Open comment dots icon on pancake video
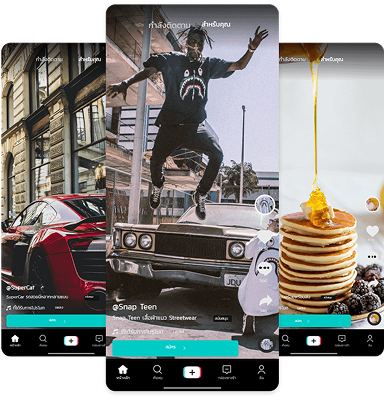384x400 pixels. [x=372, y=257]
